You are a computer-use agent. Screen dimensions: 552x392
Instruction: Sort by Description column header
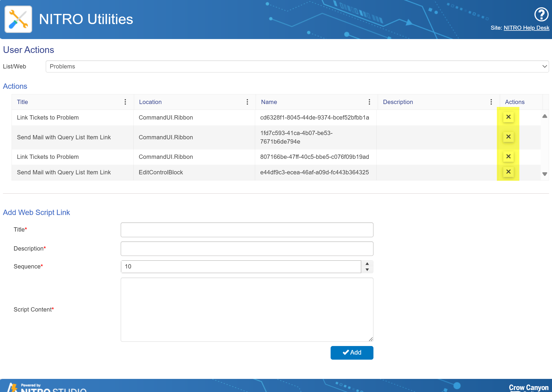point(398,102)
